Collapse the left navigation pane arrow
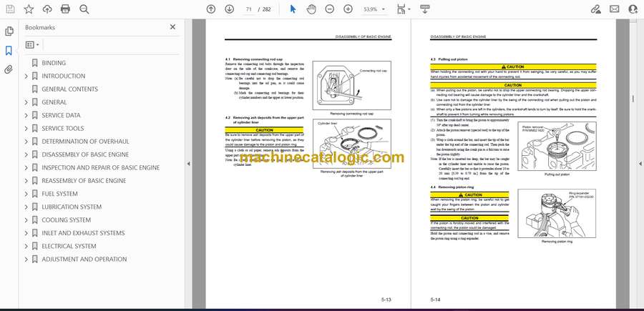This screenshot has width=644, height=311. point(188,164)
